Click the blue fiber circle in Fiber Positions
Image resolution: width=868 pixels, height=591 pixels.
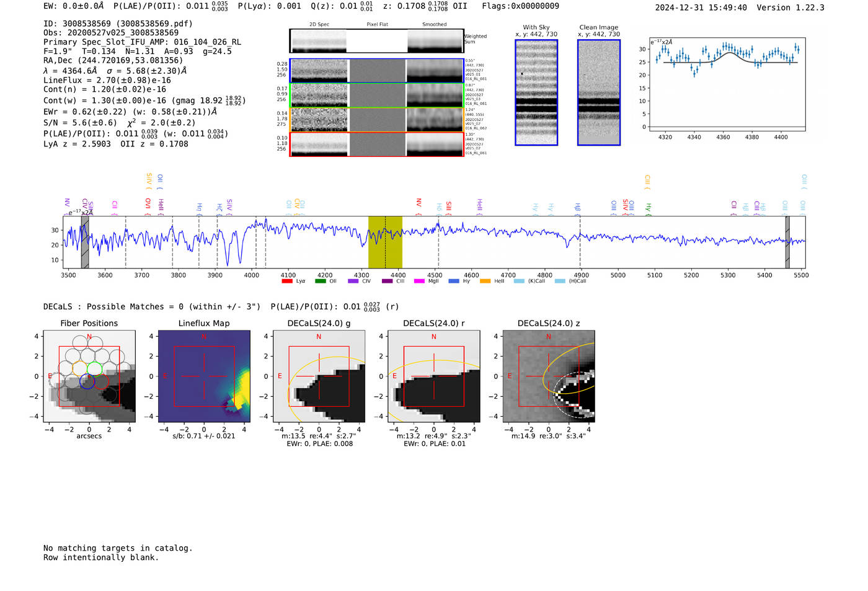coord(87,381)
